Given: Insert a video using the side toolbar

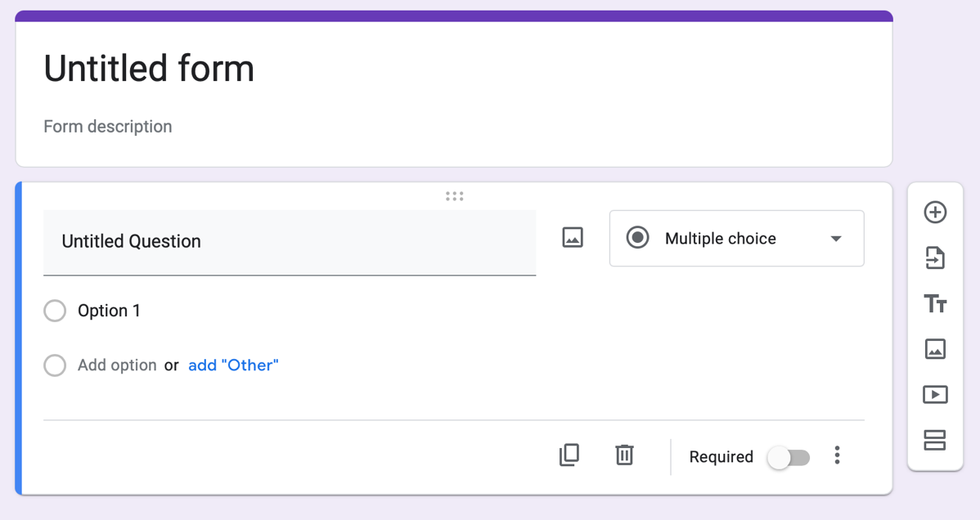Looking at the screenshot, I should 935,395.
